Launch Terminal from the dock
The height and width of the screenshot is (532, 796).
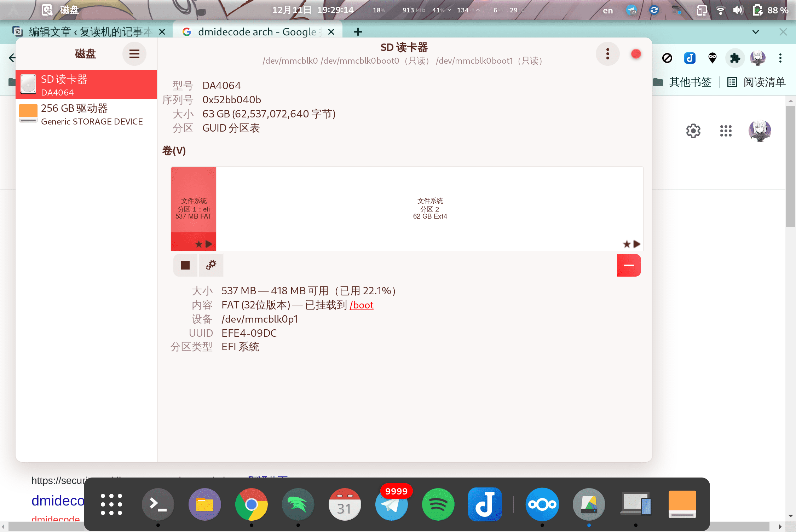[x=158, y=504]
